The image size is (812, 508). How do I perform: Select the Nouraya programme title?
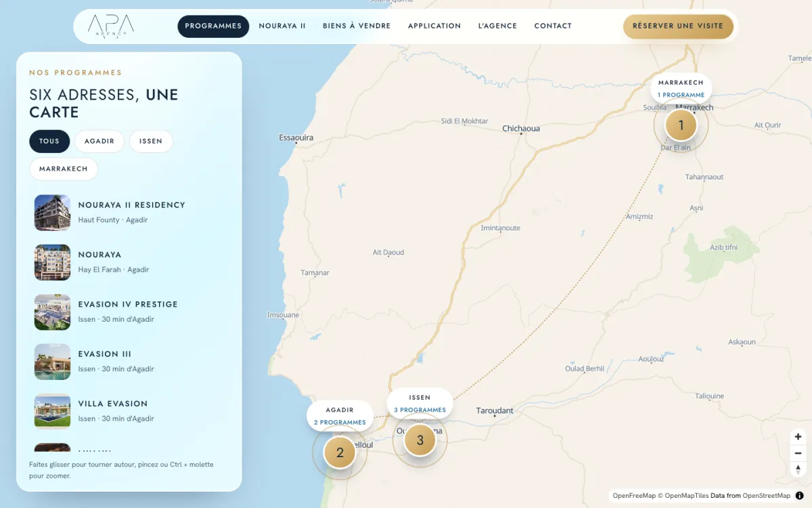[99, 255]
